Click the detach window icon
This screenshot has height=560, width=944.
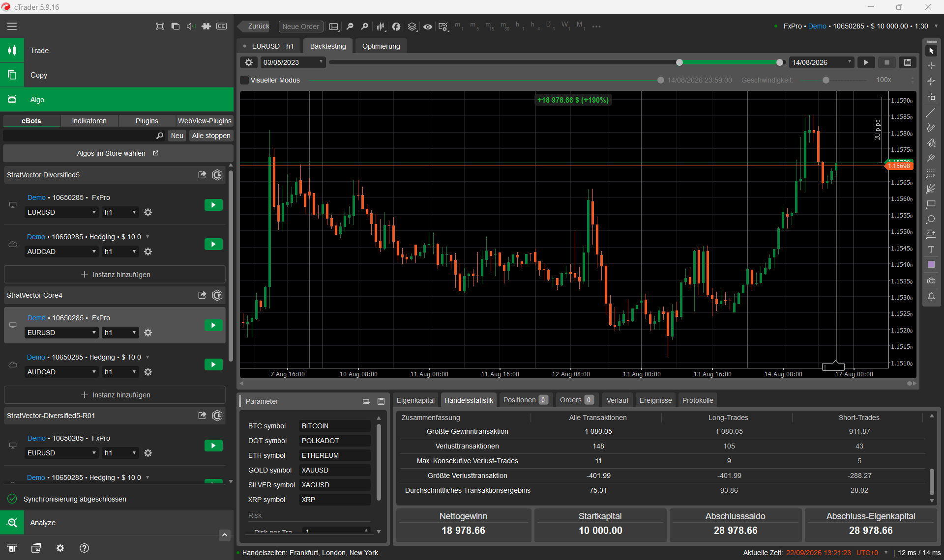click(176, 26)
